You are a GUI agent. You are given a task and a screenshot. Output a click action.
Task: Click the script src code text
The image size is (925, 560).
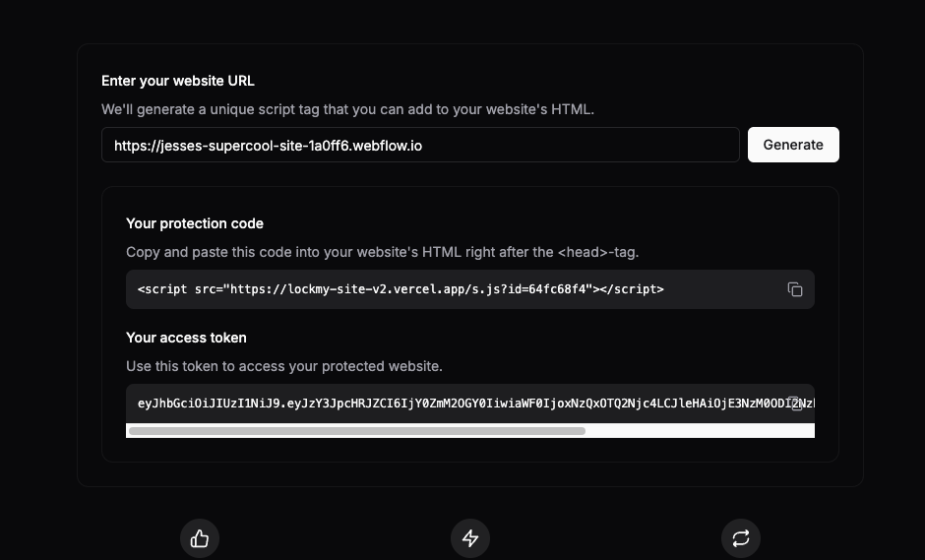(401, 289)
